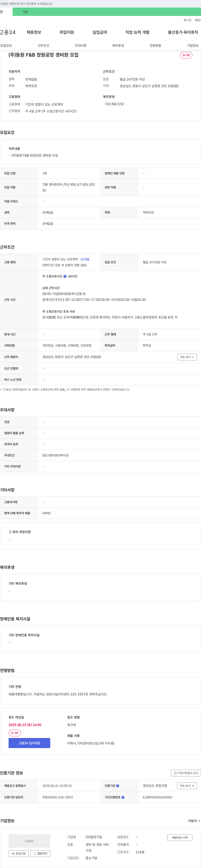The width and height of the screenshot is (201, 868).
Task: Switch to the 기업 tab at top
Action: pyautogui.click(x=25, y=12)
